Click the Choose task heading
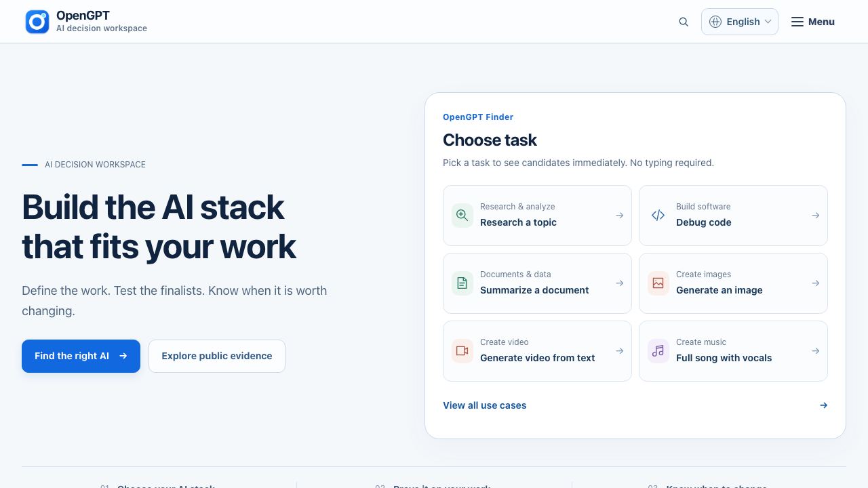 pos(490,140)
